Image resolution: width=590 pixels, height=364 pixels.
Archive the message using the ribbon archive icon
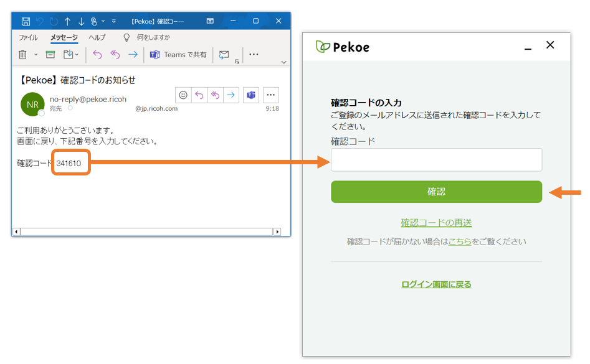[x=50, y=55]
